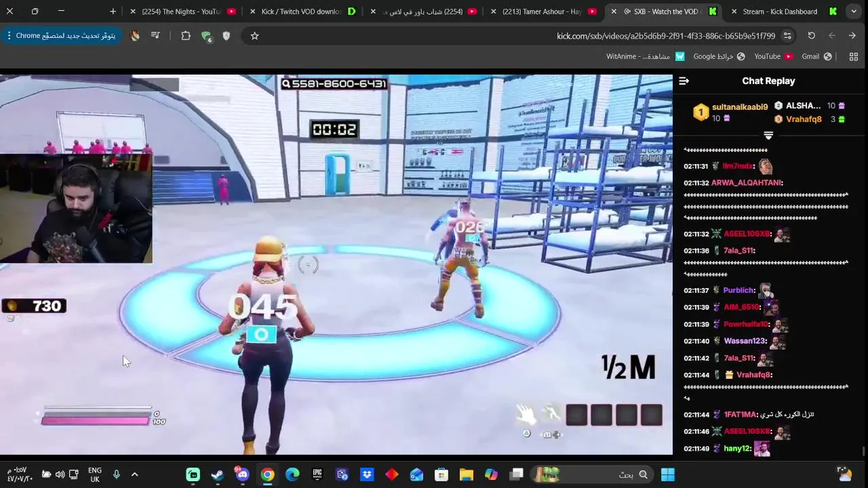
Task: Click hany12 chat username
Action: tap(737, 449)
